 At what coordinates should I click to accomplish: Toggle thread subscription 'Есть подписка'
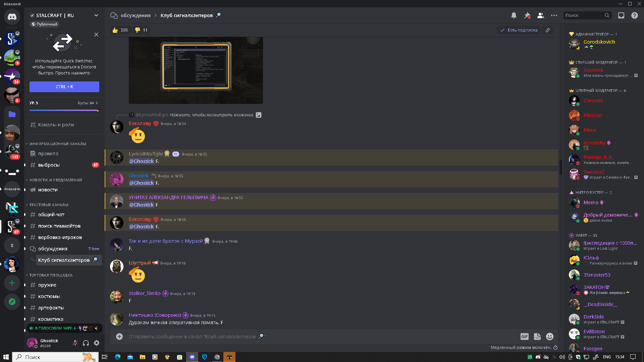519,30
